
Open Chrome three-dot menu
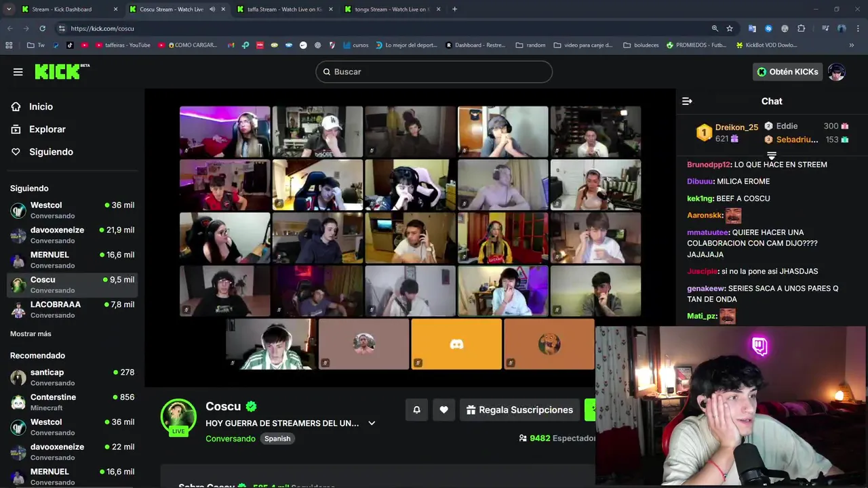click(x=857, y=28)
